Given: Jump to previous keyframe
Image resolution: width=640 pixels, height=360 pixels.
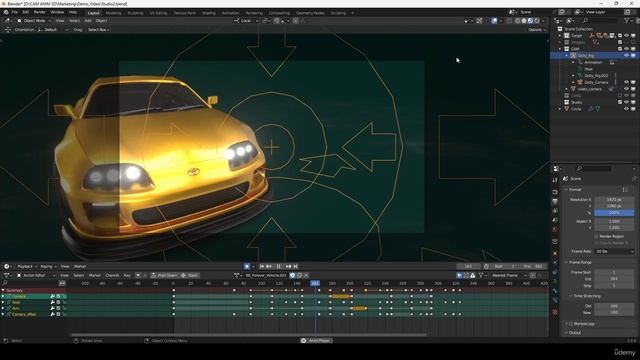Looking at the screenshot, I should 269,267.
